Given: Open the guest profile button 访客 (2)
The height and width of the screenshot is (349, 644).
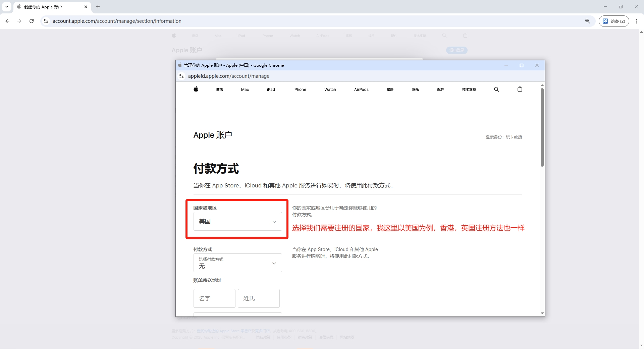Looking at the screenshot, I should (614, 21).
